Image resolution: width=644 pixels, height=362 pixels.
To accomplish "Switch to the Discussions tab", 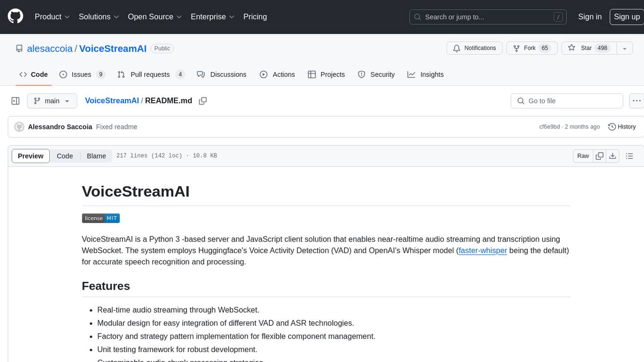I will pos(222,74).
